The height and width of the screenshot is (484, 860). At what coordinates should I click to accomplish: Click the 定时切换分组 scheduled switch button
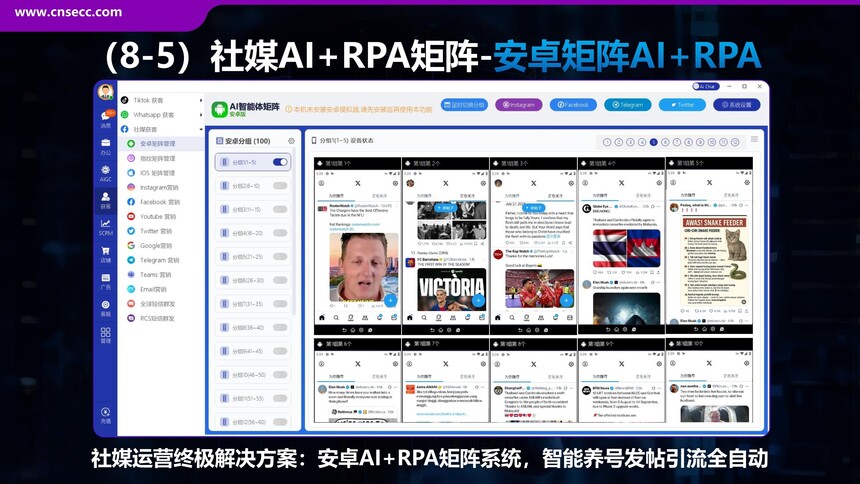464,105
